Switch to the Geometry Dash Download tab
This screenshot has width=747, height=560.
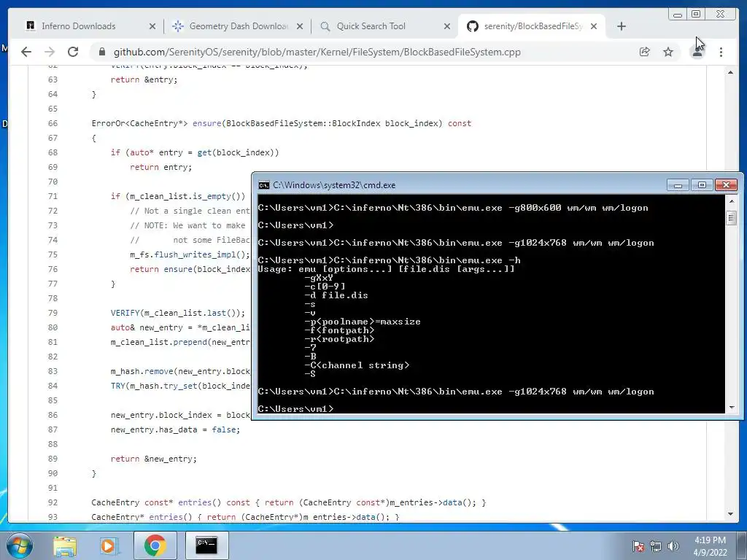239,26
